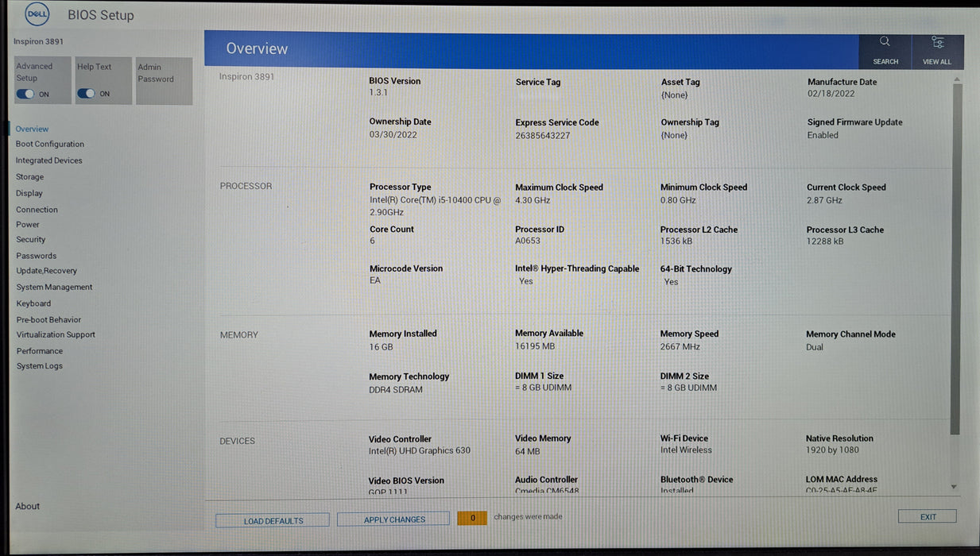This screenshot has height=556, width=980.
Task: Click Load Defaults button
Action: tap(273, 520)
